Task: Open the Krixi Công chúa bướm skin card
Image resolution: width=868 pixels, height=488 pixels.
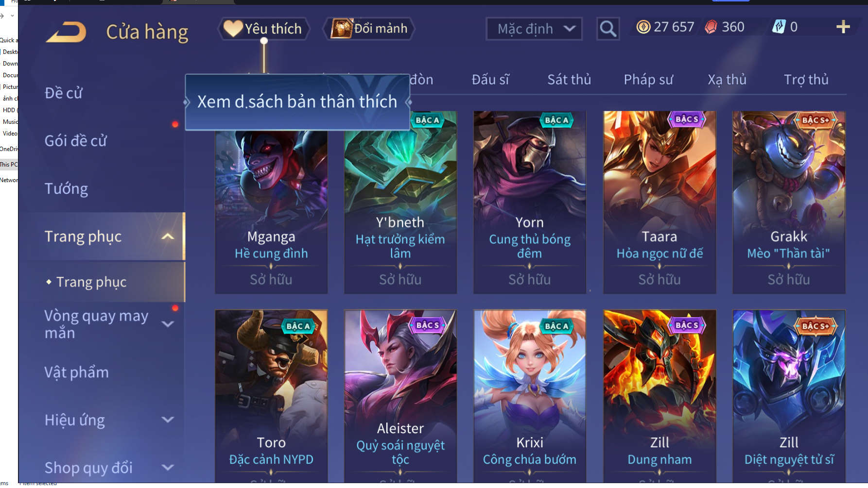Action: tap(530, 396)
